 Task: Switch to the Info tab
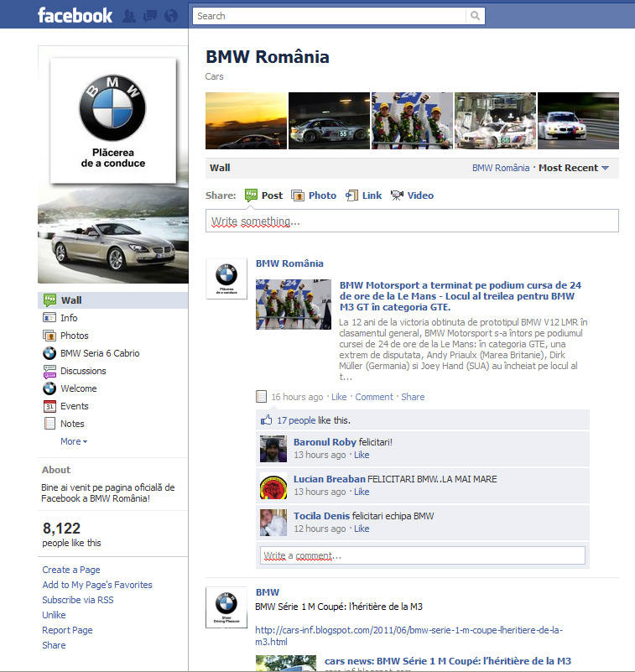point(69,318)
